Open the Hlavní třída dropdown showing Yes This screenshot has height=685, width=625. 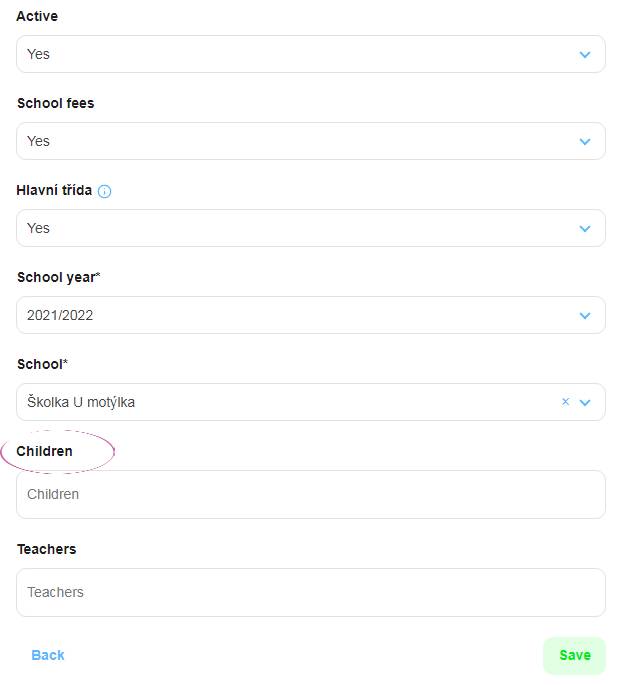coord(311,228)
